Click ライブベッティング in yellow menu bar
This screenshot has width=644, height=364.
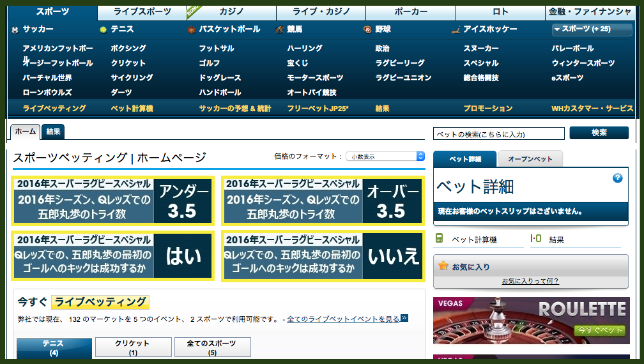[54, 109]
